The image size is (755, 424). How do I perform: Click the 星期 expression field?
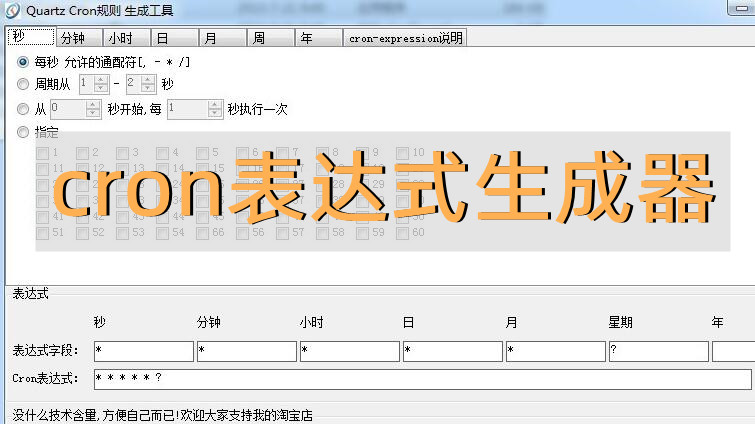[659, 351]
